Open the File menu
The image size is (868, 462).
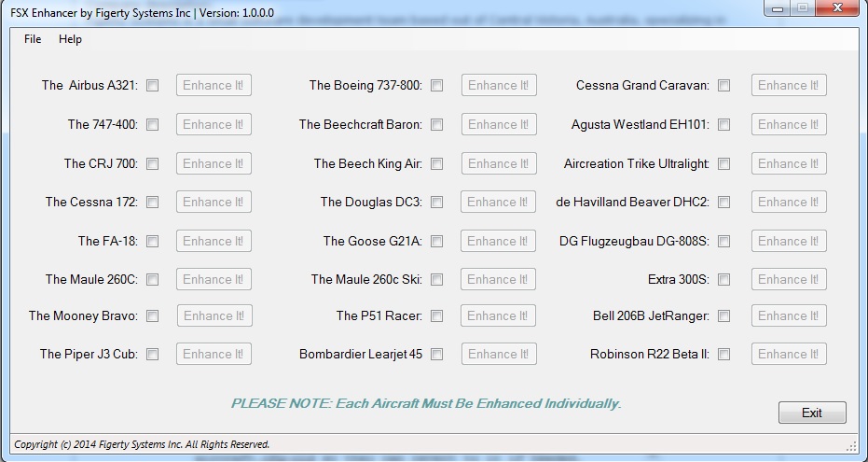tap(33, 39)
